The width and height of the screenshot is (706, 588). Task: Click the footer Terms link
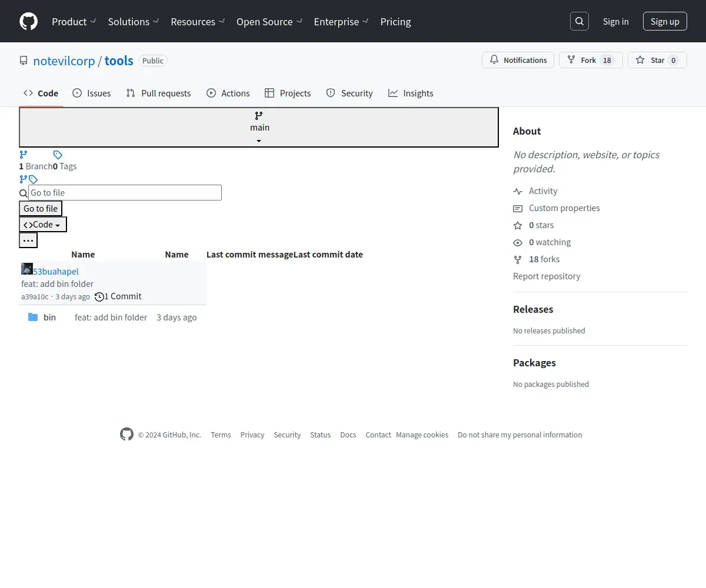pyautogui.click(x=221, y=435)
